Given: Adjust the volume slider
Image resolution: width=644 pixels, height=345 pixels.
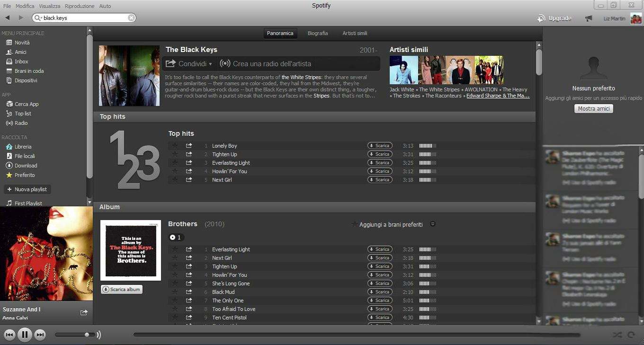Looking at the screenshot, I should tap(76, 335).
